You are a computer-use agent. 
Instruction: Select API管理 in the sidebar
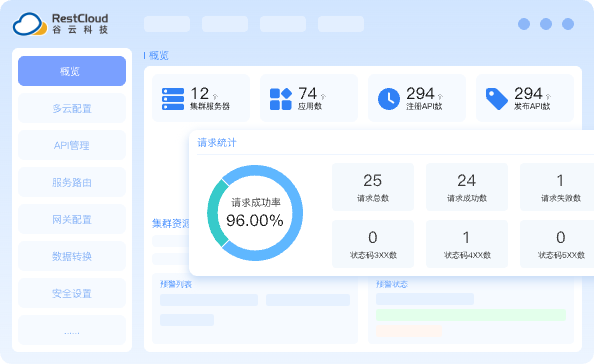[x=72, y=145]
